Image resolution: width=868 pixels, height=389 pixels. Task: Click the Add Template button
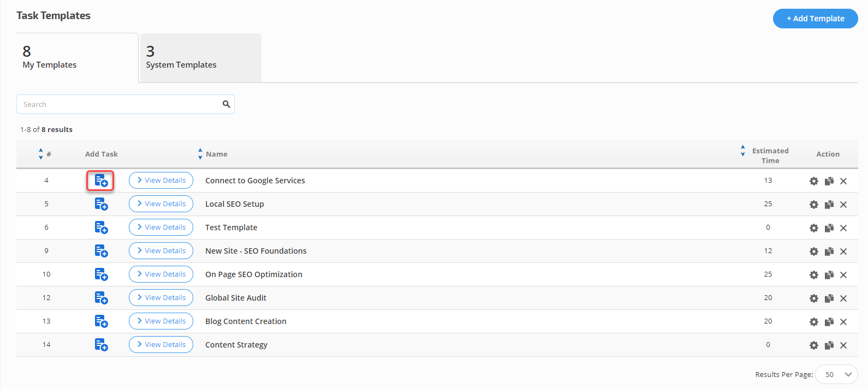pos(815,19)
